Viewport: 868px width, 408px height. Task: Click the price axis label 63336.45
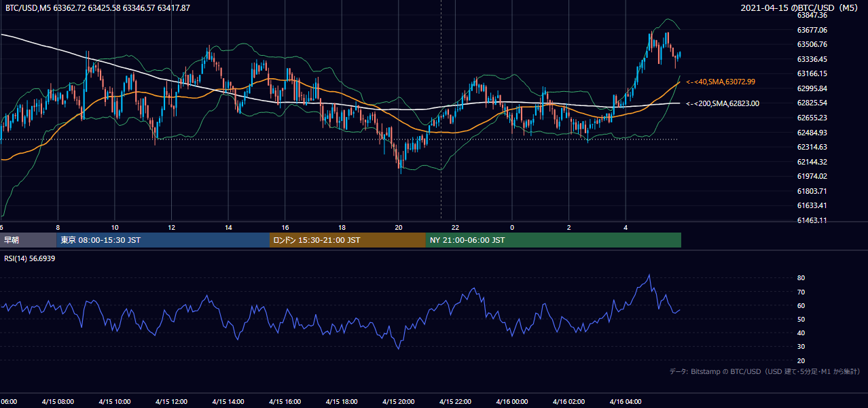tap(812, 59)
